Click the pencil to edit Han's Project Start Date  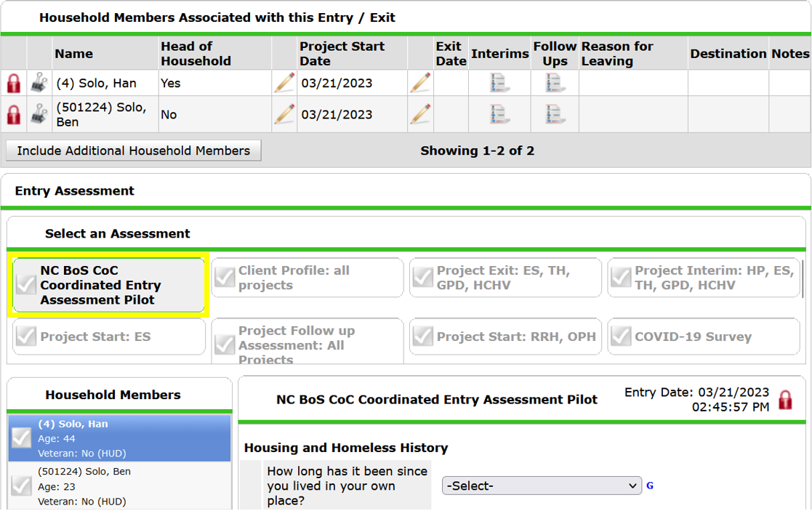click(x=284, y=83)
